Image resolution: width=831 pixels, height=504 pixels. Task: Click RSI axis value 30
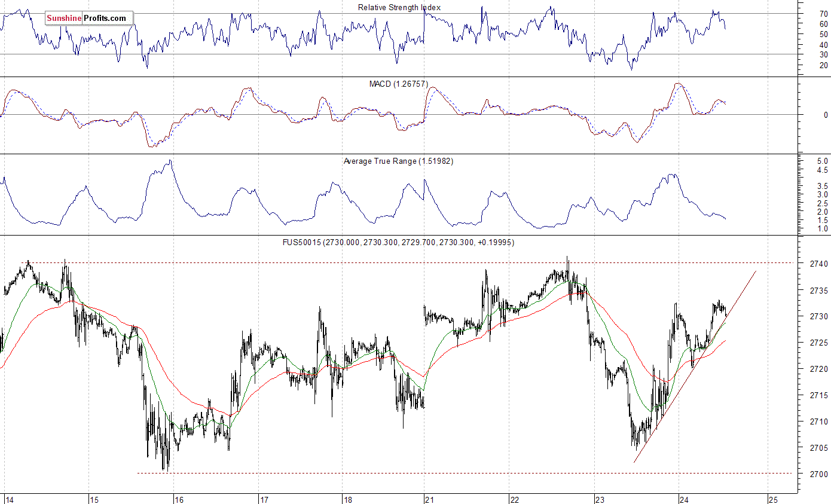tap(823, 54)
